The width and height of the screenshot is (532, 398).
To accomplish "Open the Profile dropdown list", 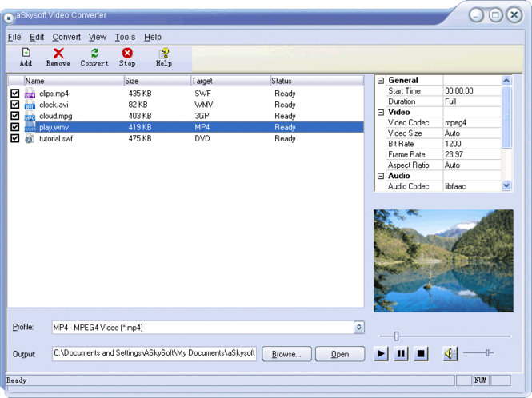I will point(359,328).
